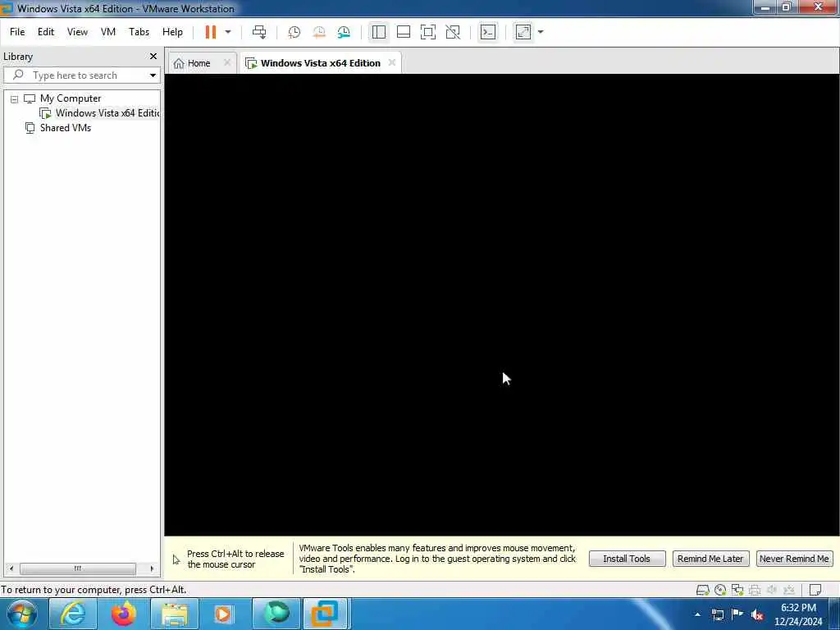Viewport: 840px width, 630px height.
Task: Click the USB device status icon
Action: click(x=789, y=591)
